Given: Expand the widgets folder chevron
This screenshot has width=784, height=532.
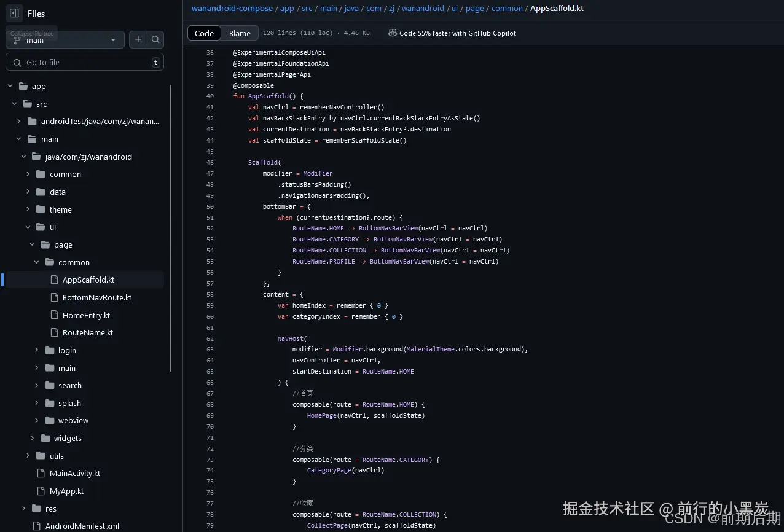Looking at the screenshot, I should pos(32,438).
